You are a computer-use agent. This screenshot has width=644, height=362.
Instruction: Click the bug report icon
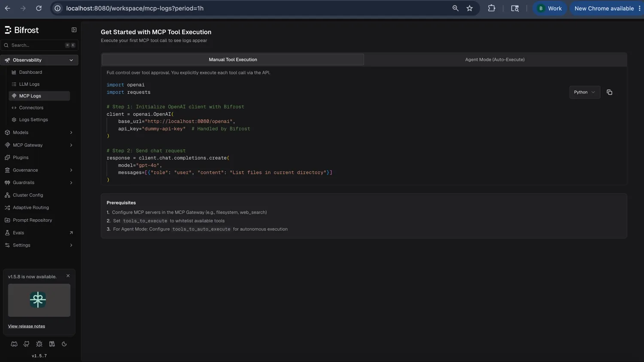point(39,344)
